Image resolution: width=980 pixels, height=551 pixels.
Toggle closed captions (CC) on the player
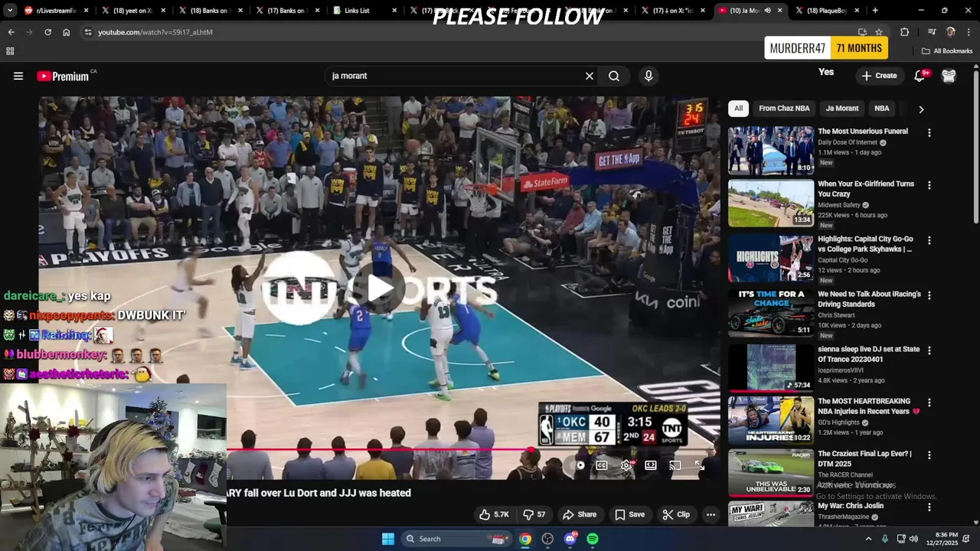click(x=602, y=465)
